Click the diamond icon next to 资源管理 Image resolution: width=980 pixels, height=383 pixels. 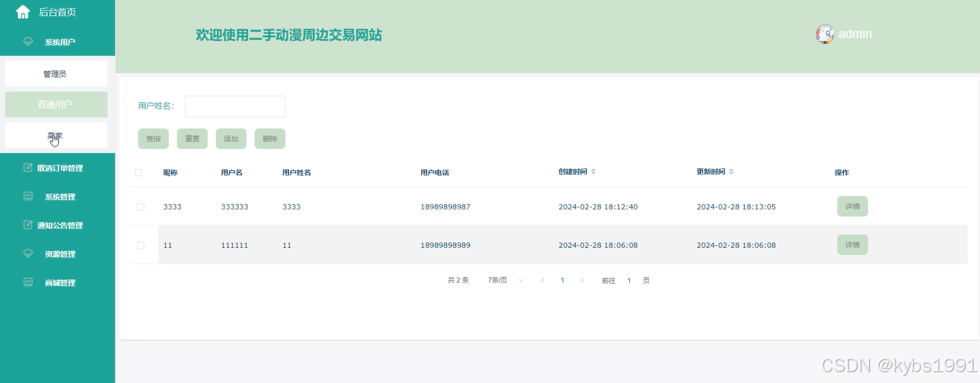[x=28, y=254]
